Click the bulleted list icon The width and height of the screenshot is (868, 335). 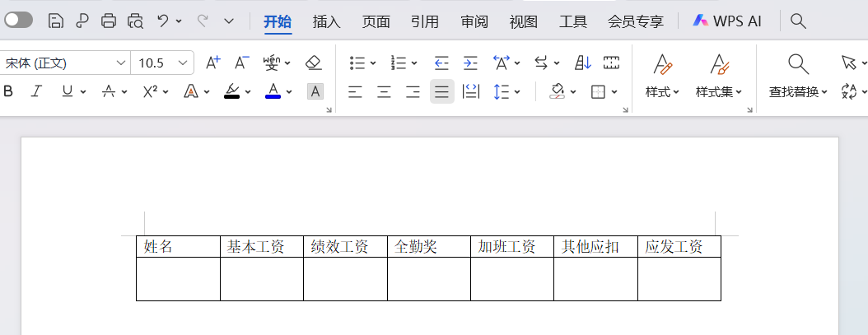(x=357, y=63)
